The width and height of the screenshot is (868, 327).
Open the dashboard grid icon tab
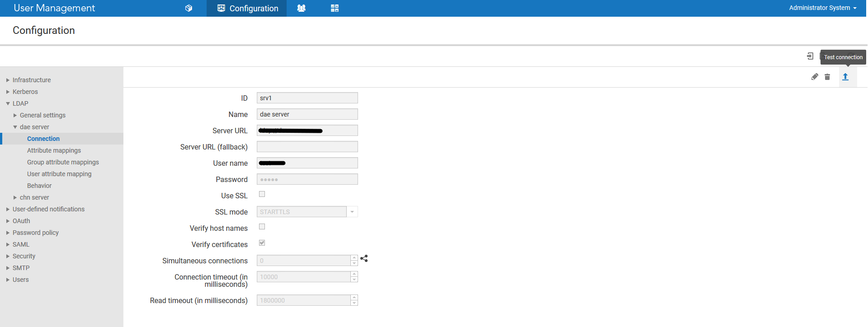pyautogui.click(x=335, y=8)
